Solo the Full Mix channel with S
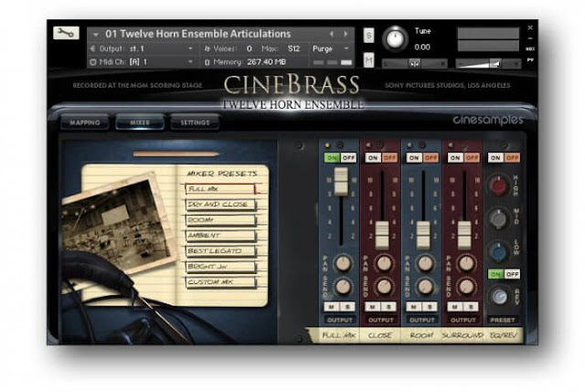The image size is (585, 392). [347, 307]
